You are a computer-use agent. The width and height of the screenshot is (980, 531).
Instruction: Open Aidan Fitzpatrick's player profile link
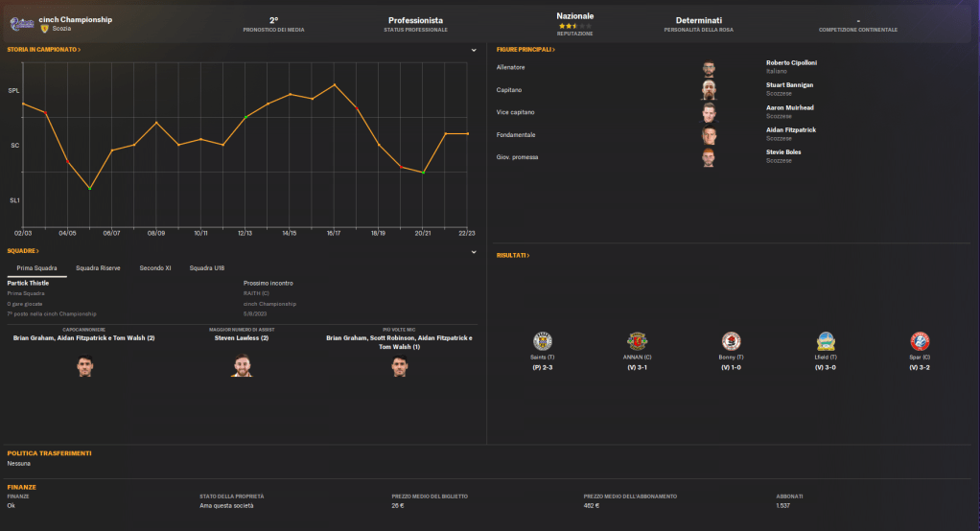coord(790,129)
